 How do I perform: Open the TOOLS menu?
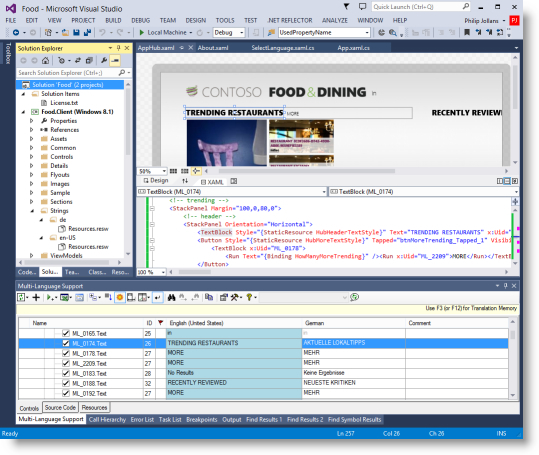click(225, 20)
